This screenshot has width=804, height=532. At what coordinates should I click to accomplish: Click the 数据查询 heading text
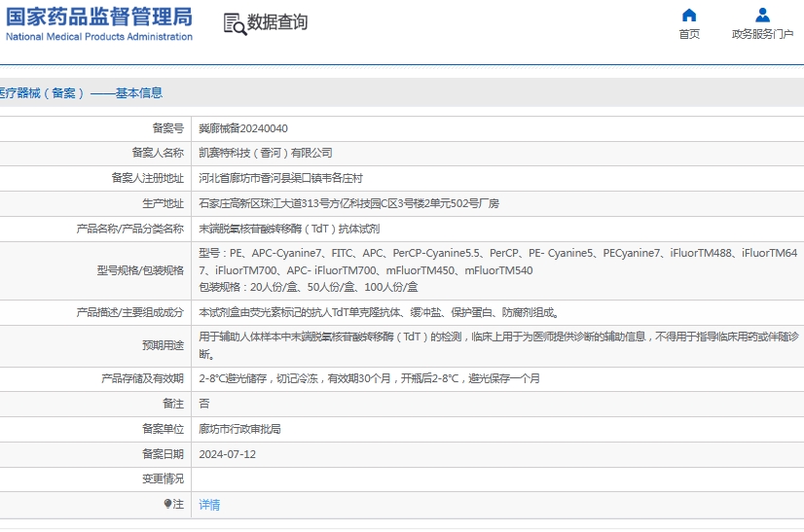click(277, 22)
